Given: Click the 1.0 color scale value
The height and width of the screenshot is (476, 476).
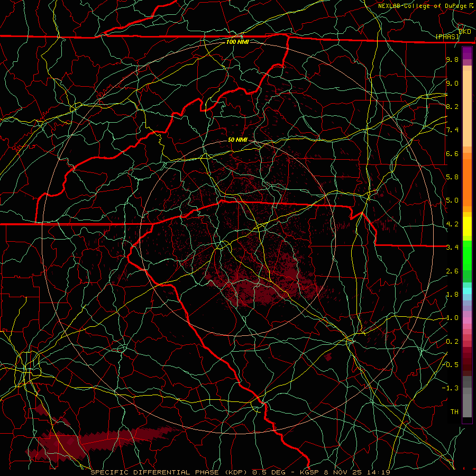Looking at the screenshot, I should point(452,318).
